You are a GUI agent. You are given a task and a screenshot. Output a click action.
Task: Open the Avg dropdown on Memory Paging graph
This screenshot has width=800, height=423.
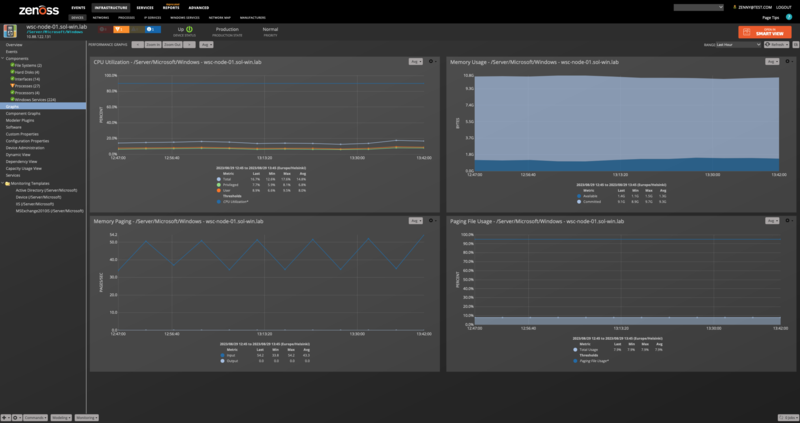(x=415, y=221)
